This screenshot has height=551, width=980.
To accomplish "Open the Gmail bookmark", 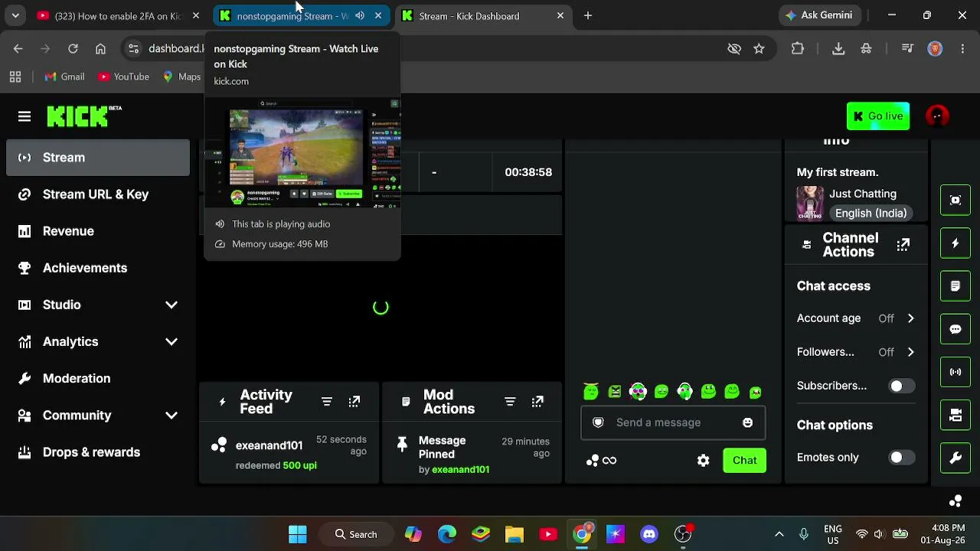I will 64,77.
